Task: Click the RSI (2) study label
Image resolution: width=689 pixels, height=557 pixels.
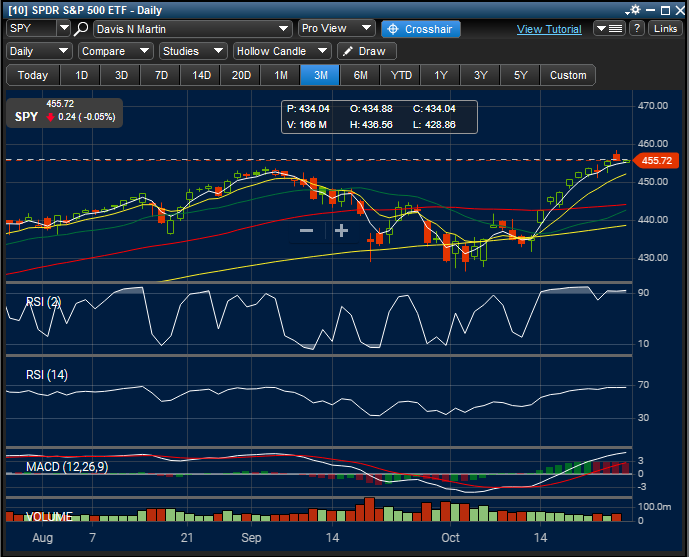Action: pos(44,302)
